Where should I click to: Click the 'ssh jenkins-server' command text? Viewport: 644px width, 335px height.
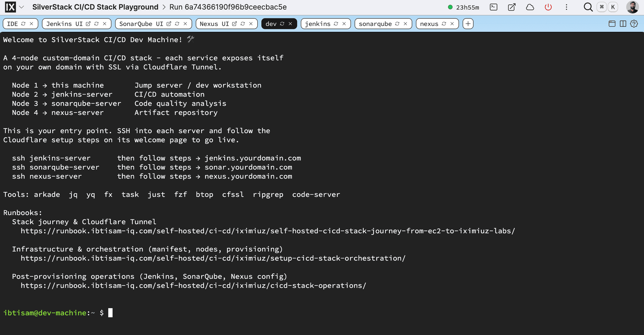click(x=51, y=158)
